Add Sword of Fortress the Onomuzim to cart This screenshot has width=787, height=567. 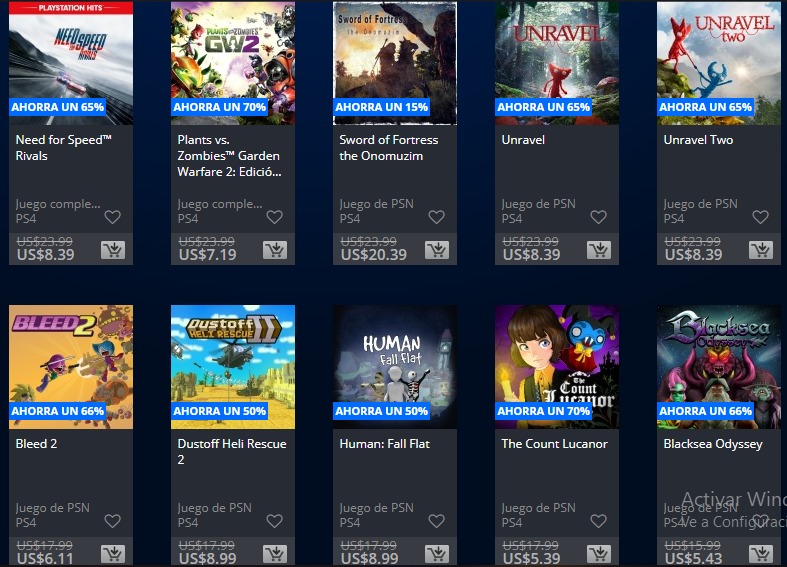coord(437,249)
